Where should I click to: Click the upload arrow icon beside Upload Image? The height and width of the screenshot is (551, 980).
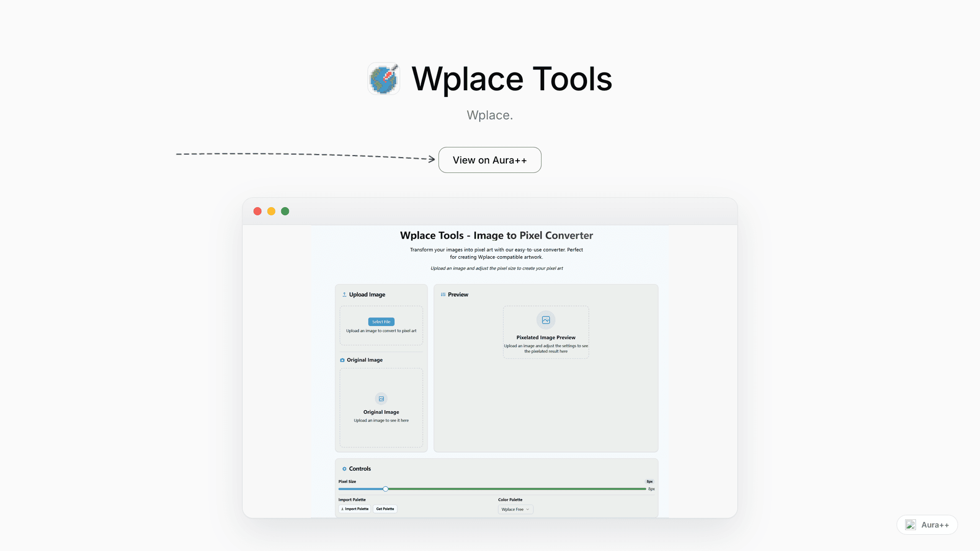[345, 294]
